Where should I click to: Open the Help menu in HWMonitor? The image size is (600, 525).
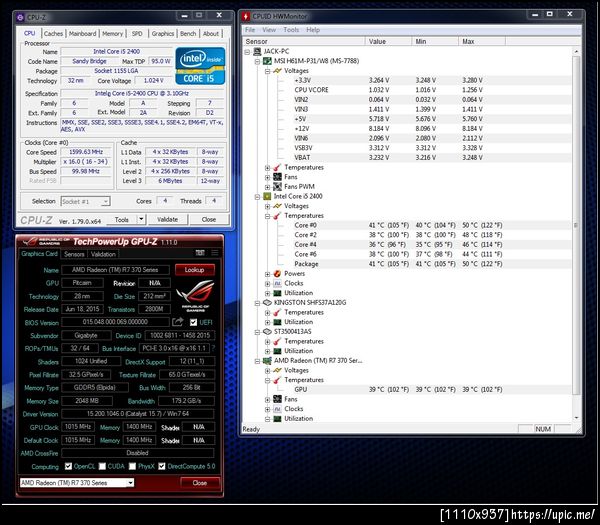click(313, 30)
